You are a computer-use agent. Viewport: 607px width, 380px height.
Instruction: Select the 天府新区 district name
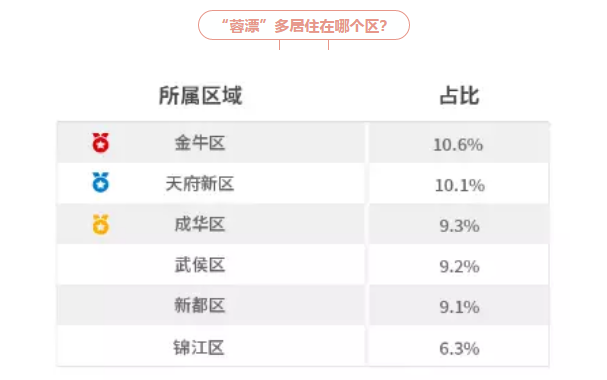pos(200,183)
